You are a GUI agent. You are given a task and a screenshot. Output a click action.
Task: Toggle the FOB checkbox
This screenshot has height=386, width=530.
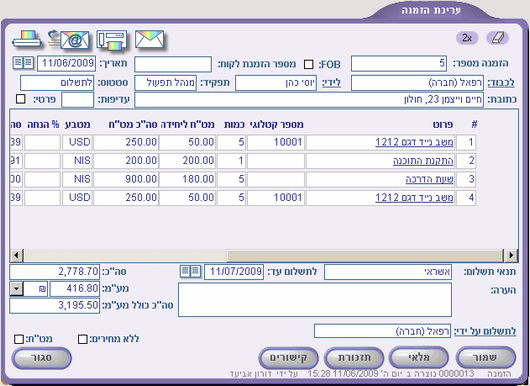click(308, 64)
